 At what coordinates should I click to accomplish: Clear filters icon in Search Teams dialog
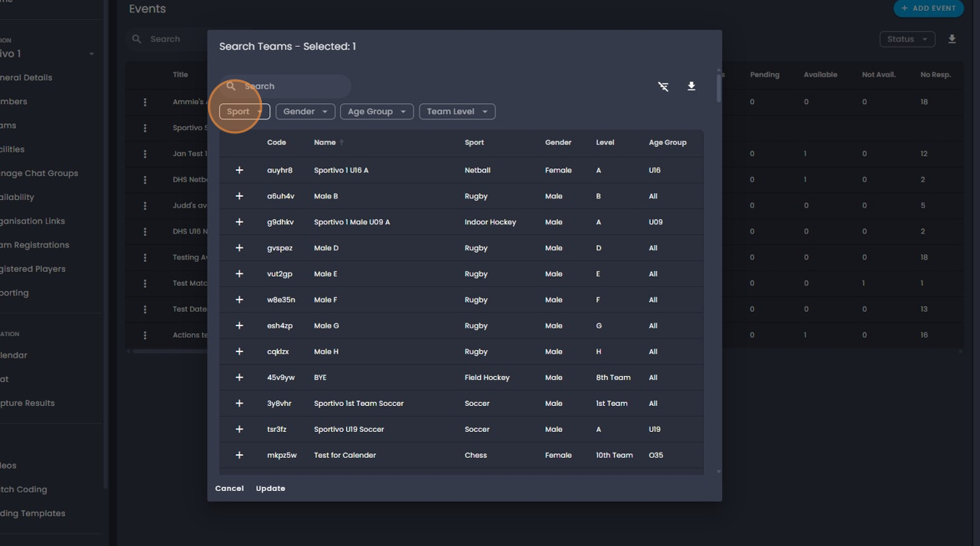664,87
